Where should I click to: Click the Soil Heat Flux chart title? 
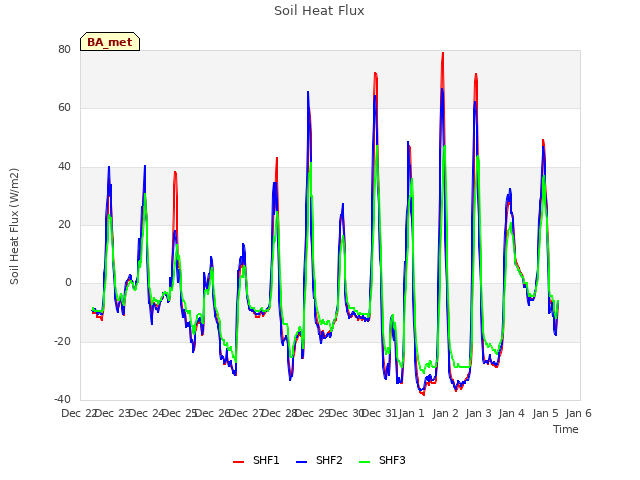(319, 11)
